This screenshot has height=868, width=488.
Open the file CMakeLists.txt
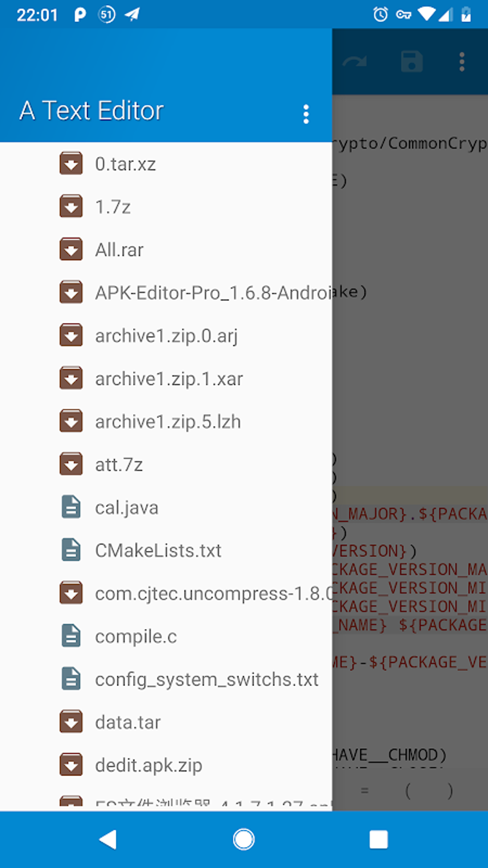click(x=158, y=550)
